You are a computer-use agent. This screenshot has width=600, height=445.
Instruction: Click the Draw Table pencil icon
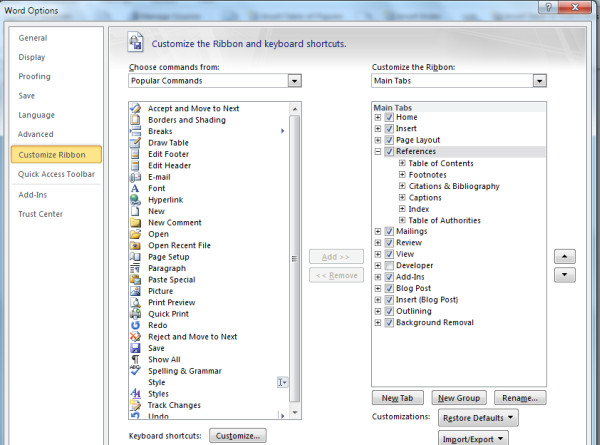135,143
